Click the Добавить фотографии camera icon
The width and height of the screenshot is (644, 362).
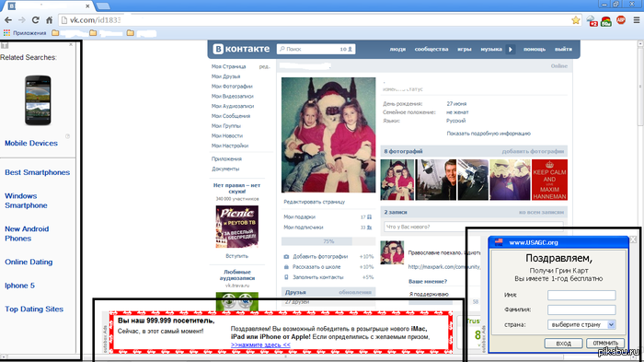click(x=286, y=256)
